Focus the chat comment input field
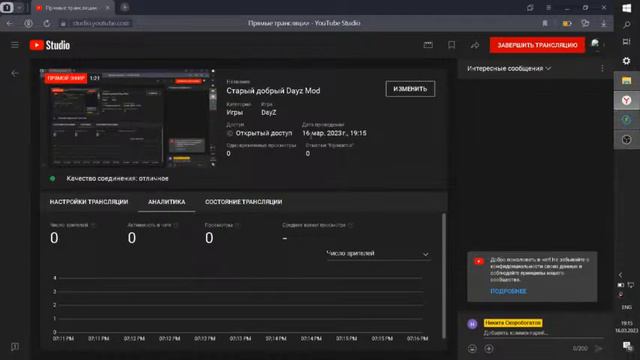The image size is (640, 360). 543,333
